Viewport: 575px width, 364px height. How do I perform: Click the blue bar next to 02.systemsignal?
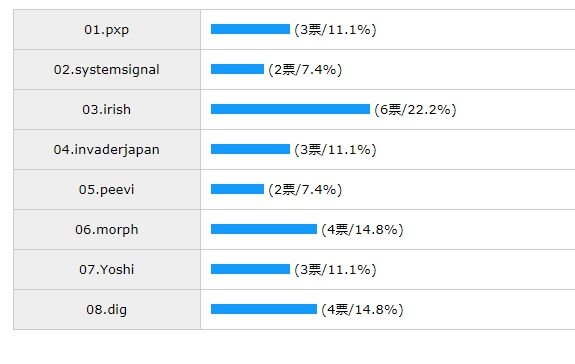pyautogui.click(x=237, y=69)
